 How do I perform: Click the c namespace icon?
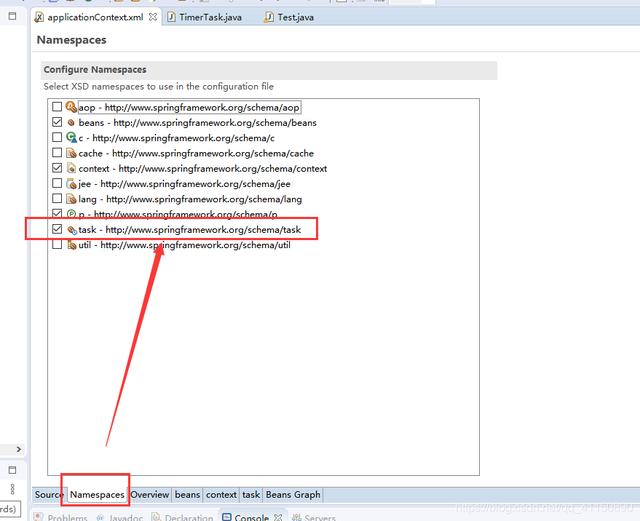71,138
